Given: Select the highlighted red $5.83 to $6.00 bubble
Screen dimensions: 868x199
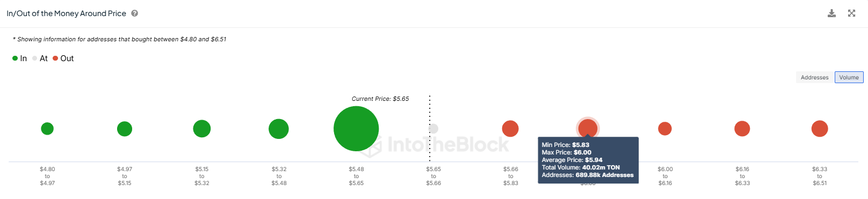Looking at the screenshot, I should pos(588,128).
